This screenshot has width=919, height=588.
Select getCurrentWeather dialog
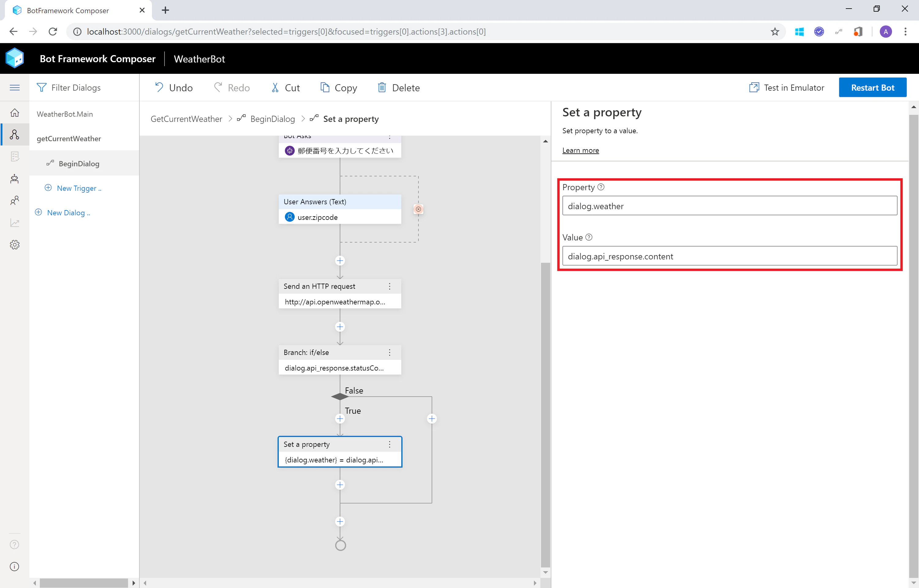click(x=69, y=139)
